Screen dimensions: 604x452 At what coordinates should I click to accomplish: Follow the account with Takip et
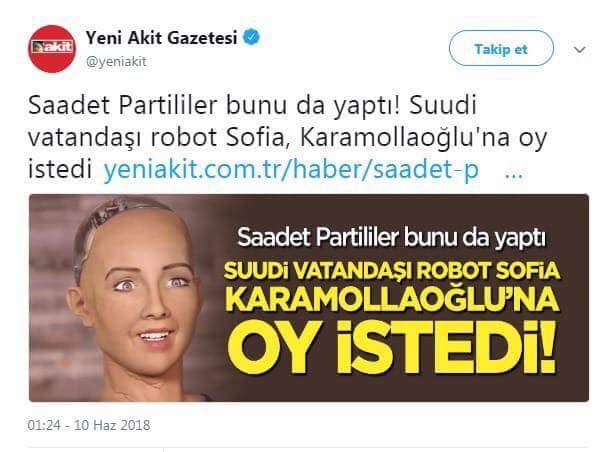(501, 49)
